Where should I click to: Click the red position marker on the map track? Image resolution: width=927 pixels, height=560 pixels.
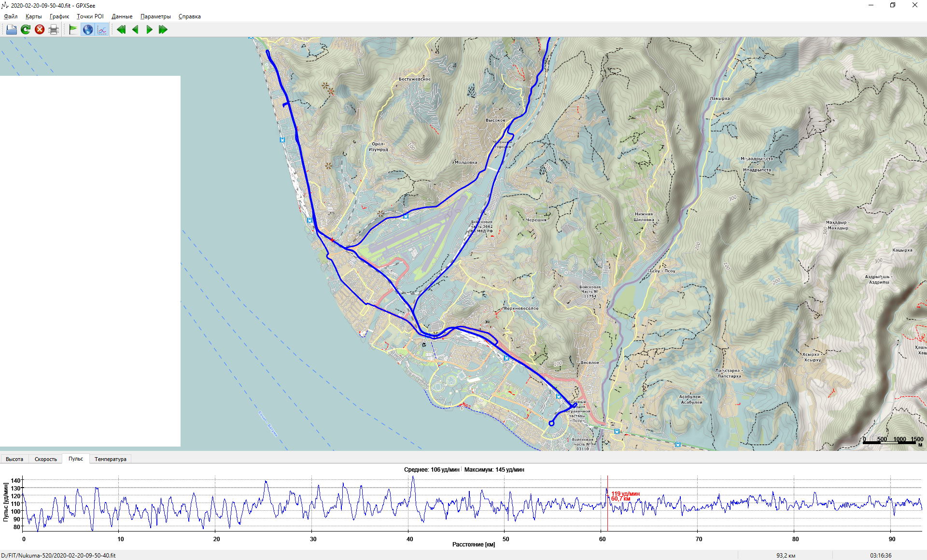[332, 240]
